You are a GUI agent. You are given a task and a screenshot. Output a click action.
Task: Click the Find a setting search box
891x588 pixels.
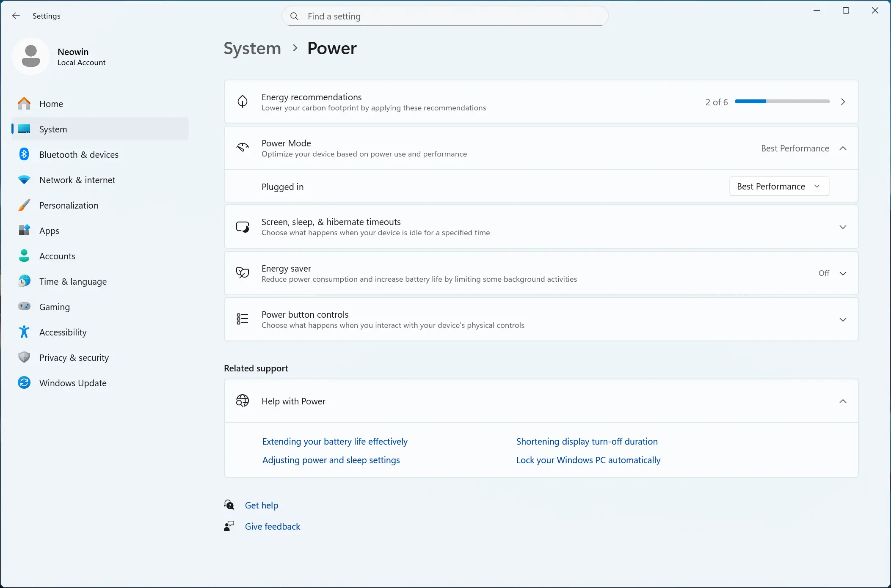(x=444, y=16)
